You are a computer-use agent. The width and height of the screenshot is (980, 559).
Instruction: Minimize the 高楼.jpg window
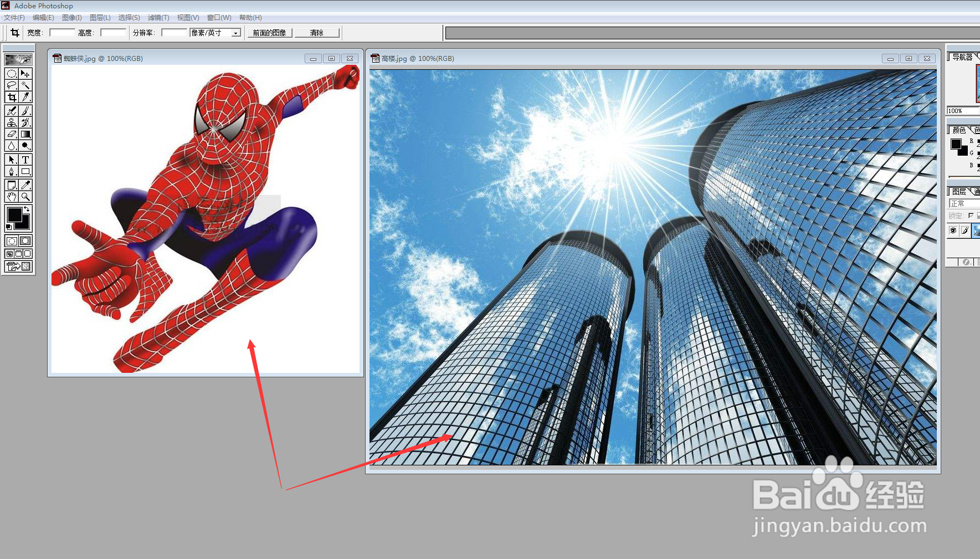[890, 58]
